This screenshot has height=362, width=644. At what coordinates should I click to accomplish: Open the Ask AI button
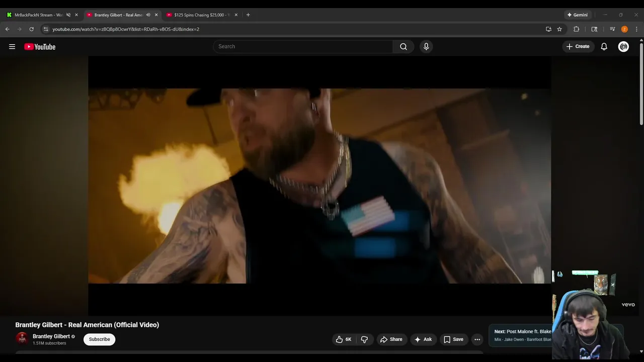tap(423, 339)
